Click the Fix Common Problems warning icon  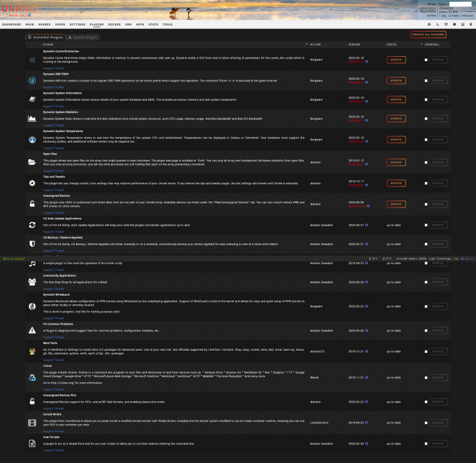[32, 330]
